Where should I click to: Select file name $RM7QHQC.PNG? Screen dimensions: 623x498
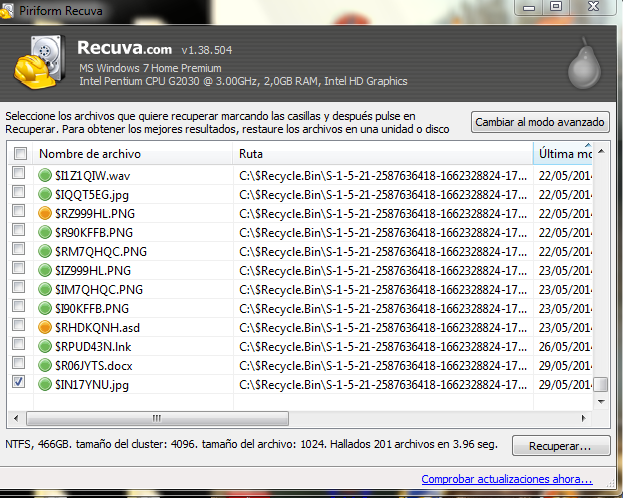101,252
